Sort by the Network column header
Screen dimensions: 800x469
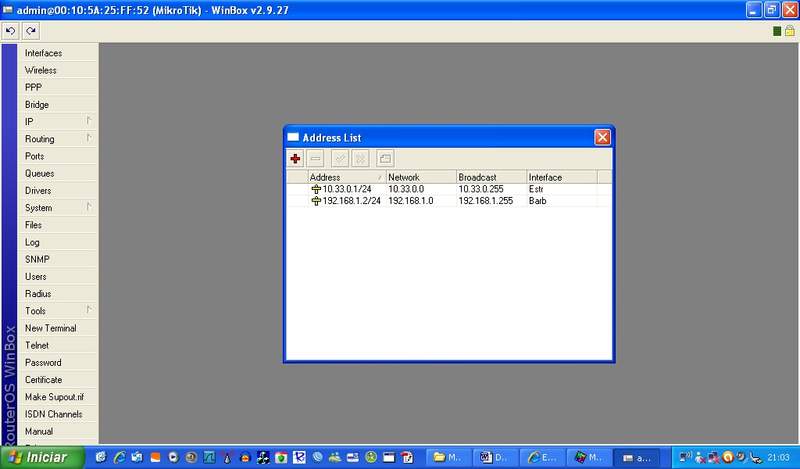421,178
